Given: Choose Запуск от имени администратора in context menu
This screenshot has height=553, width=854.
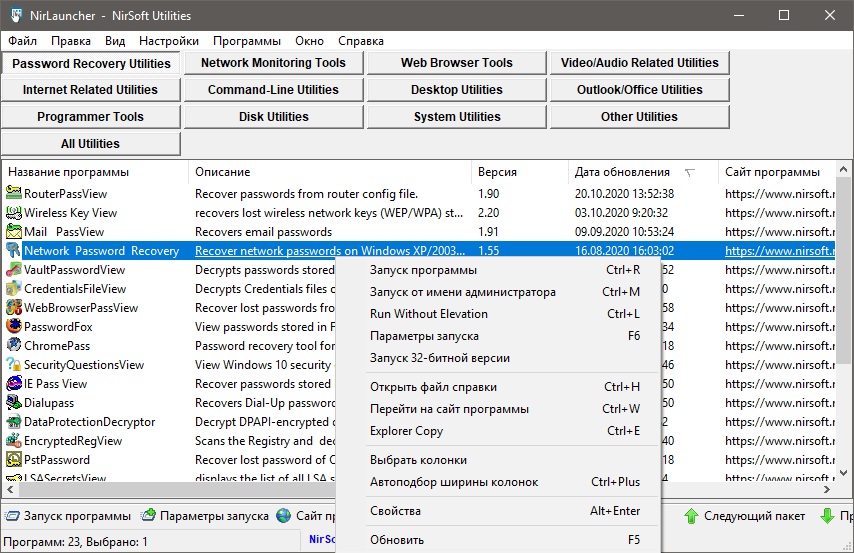Looking at the screenshot, I should (x=462, y=292).
